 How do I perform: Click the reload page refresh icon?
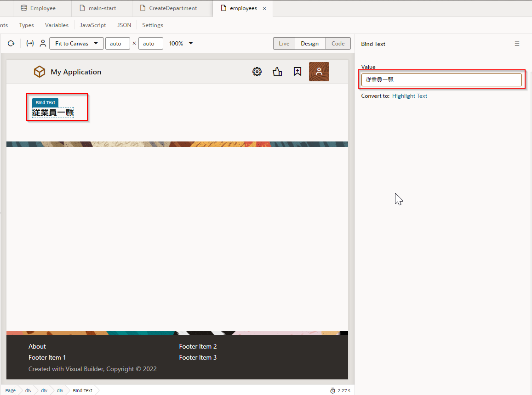[x=11, y=44]
